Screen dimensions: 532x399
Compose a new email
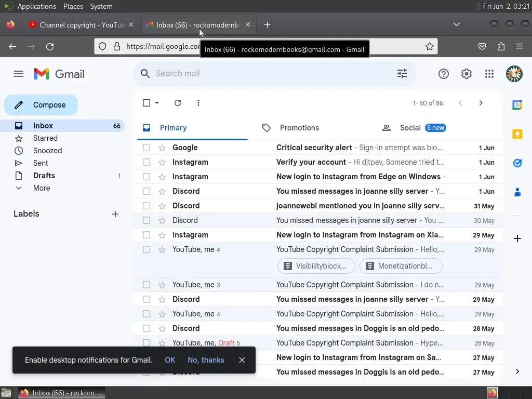(41, 105)
